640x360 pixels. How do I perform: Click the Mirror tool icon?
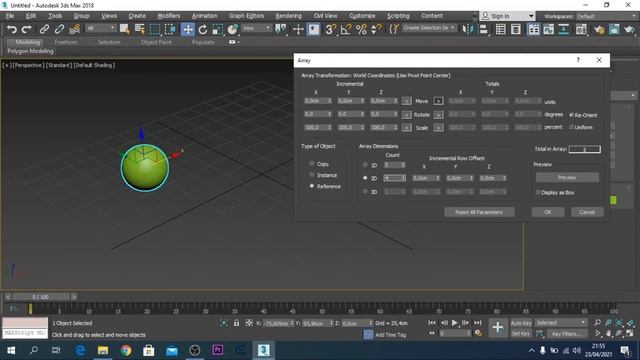click(467, 29)
